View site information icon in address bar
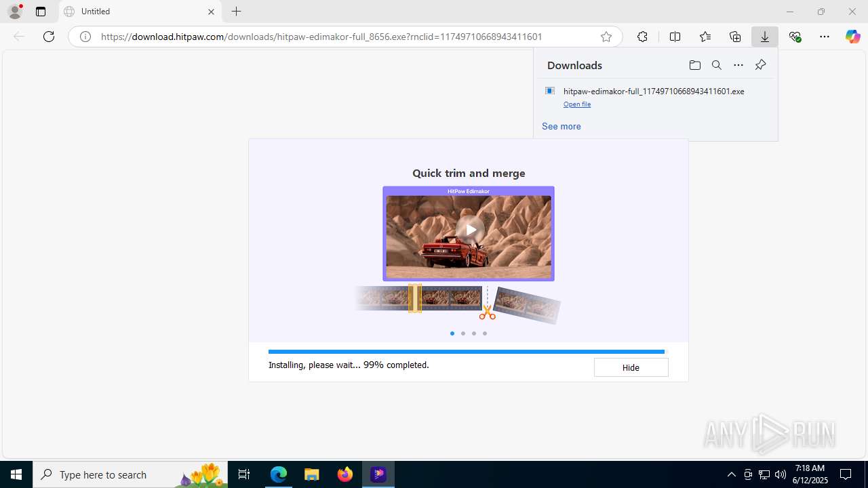868x488 pixels. pos(85,37)
